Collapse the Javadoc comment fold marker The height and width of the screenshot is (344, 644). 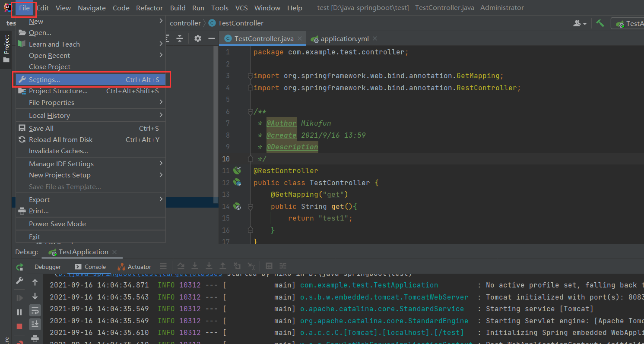(x=250, y=112)
